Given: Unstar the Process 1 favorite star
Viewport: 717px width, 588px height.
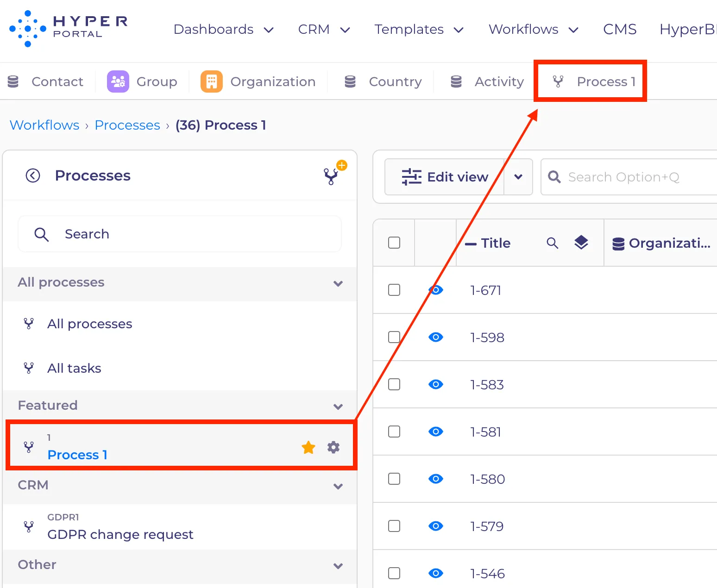Looking at the screenshot, I should (x=308, y=447).
